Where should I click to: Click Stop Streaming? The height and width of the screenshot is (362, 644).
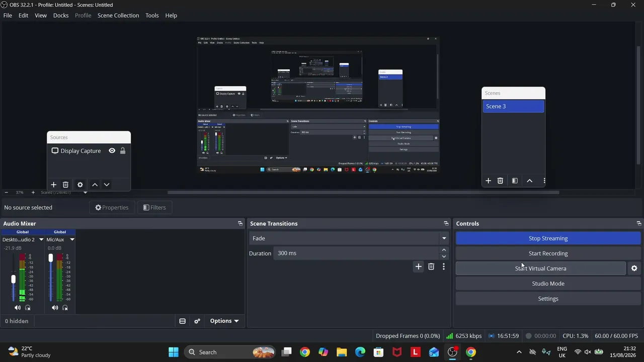pyautogui.click(x=548, y=238)
